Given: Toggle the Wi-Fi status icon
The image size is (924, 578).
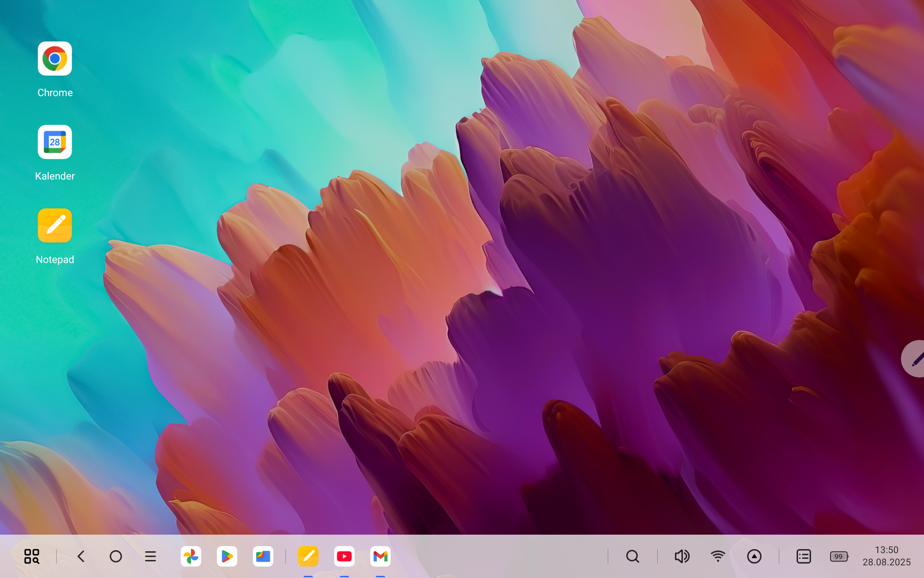Looking at the screenshot, I should point(718,556).
